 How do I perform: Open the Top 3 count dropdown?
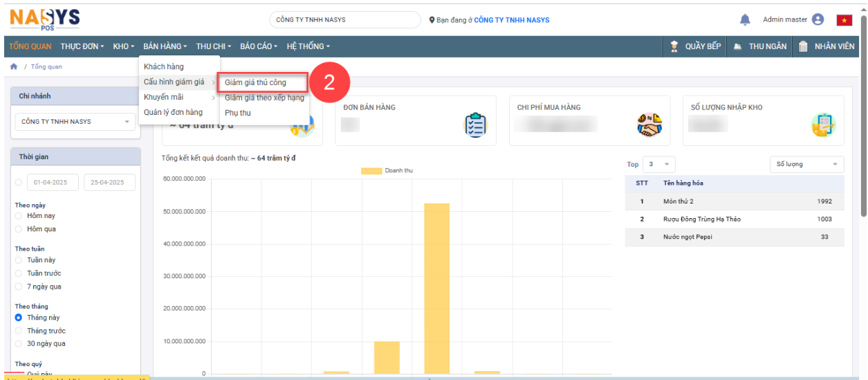click(x=659, y=165)
